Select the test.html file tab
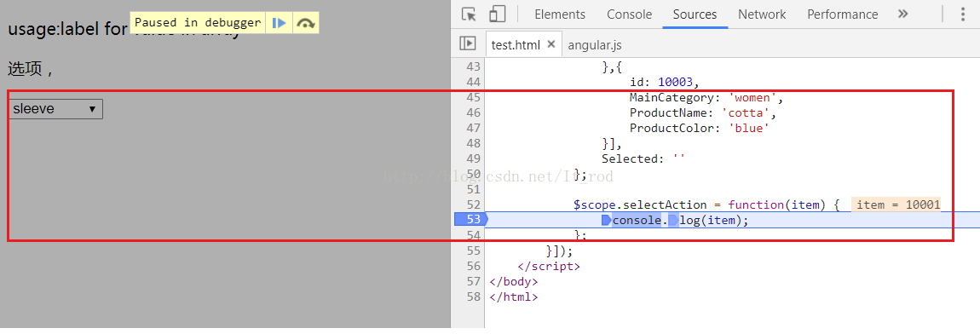 [x=516, y=45]
